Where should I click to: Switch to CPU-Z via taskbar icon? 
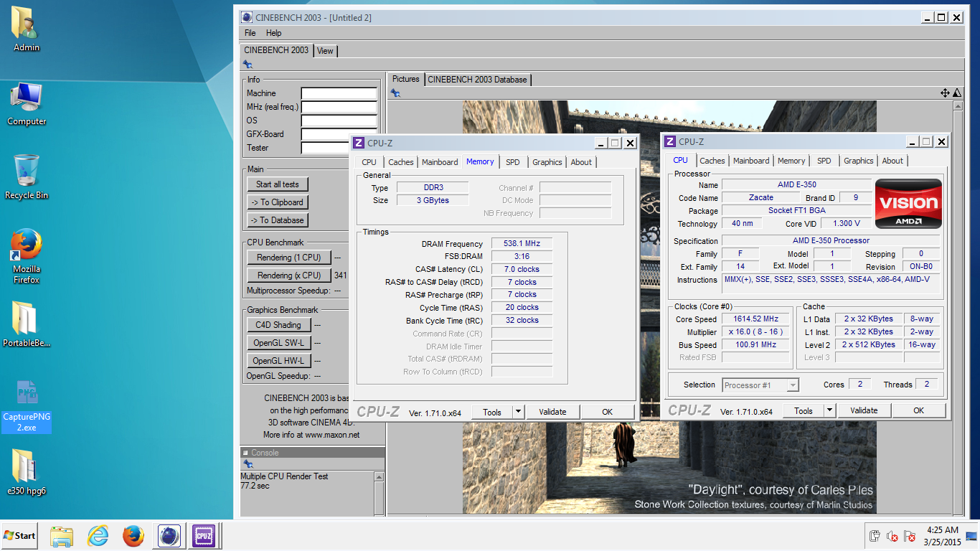pos(204,536)
